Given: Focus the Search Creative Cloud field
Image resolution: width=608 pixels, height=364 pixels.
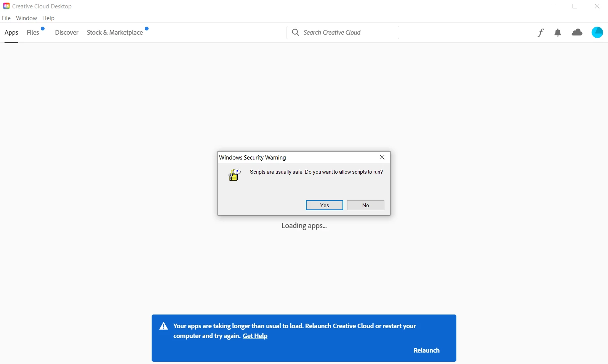Looking at the screenshot, I should (342, 33).
